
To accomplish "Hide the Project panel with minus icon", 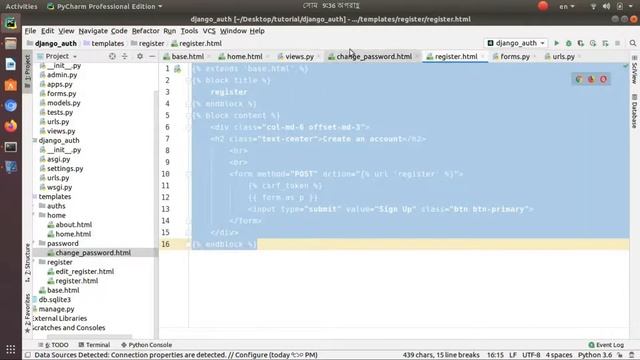I will pyautogui.click(x=152, y=56).
